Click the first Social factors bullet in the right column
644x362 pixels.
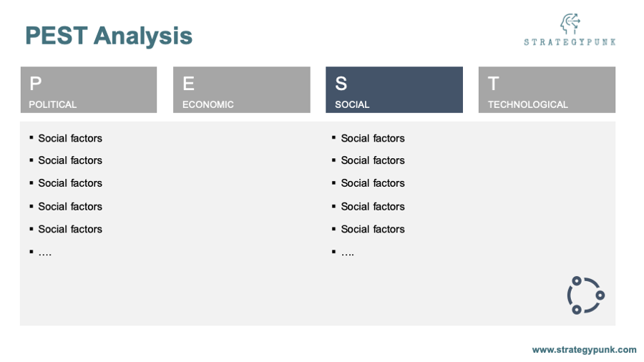point(373,138)
